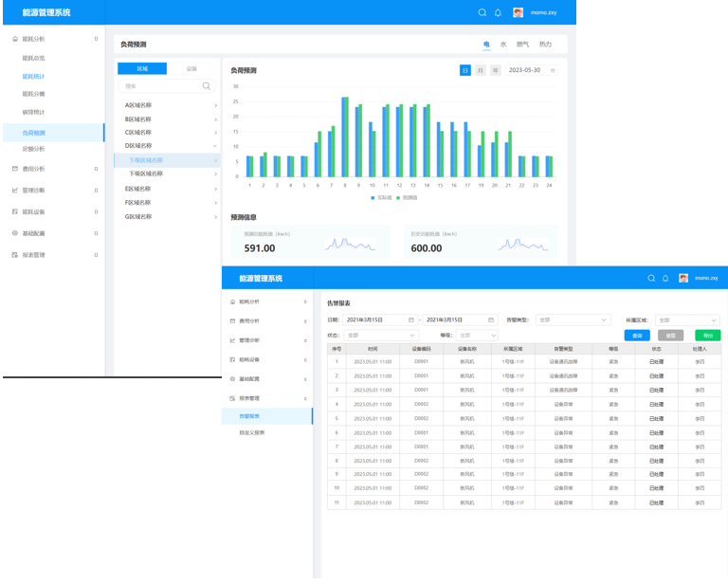Click 基础配置 icon in alarm report sidebar
Image resolution: width=728 pixels, height=584 pixels.
point(232,379)
